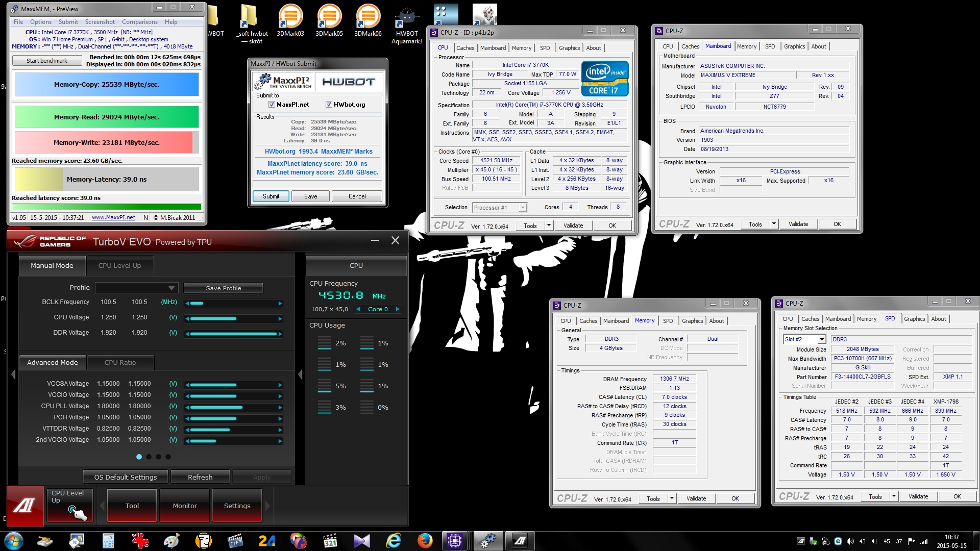Decrease CPU Voltage with left arrow
980x551 pixels.
pos(187,319)
